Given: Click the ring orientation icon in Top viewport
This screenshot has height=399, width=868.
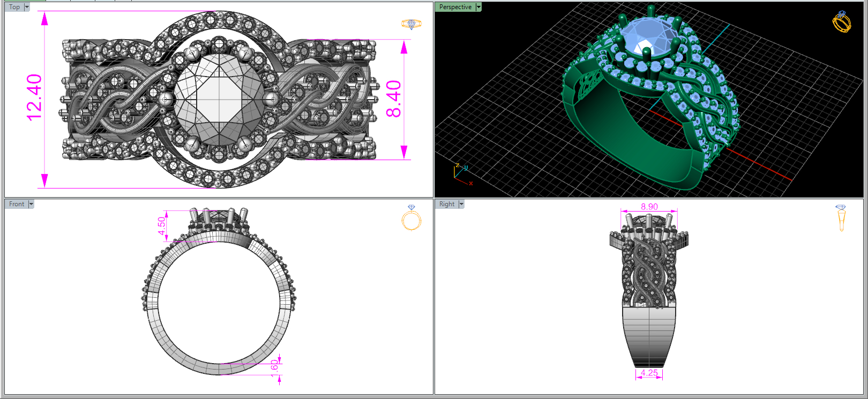Looking at the screenshot, I should pos(411,24).
